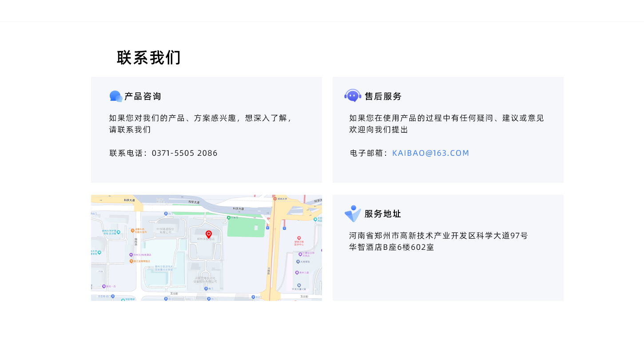Screen dimensions: 644x355
Task: Click the chat bubble icon beside 产品咨询
Action: [115, 96]
